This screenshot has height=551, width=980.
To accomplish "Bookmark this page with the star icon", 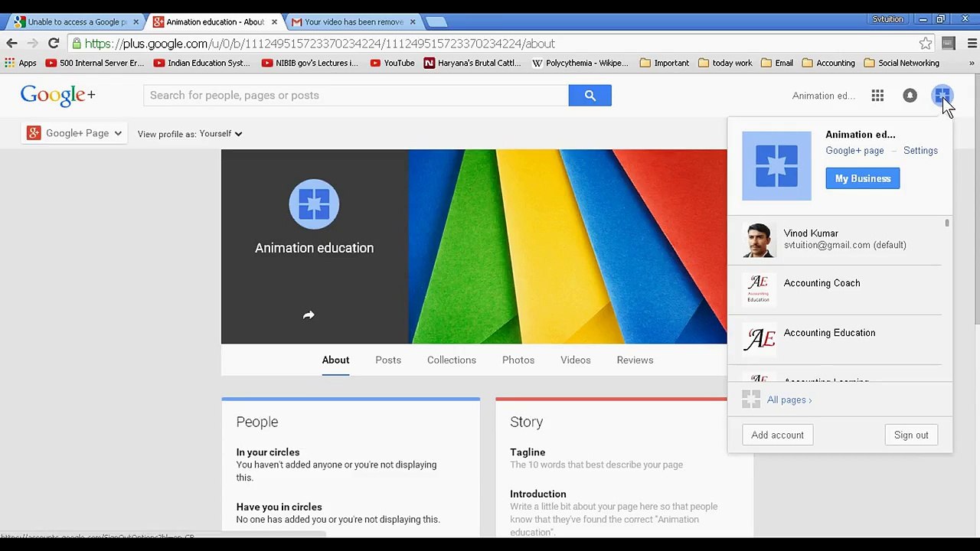I will [x=926, y=44].
